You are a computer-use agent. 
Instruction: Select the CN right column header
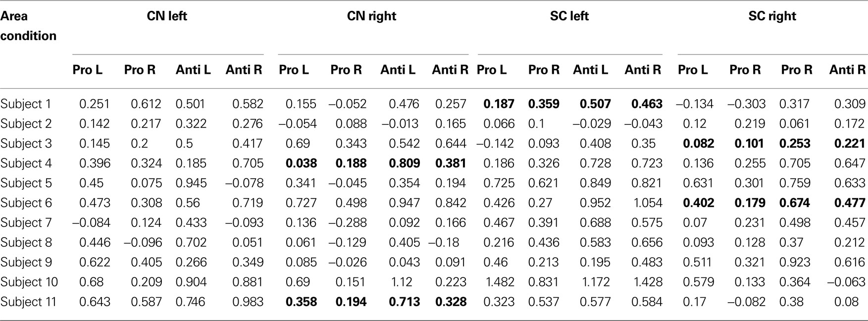click(371, 16)
